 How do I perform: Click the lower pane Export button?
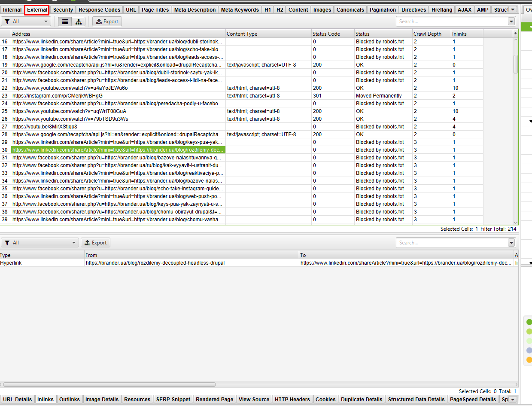pyautogui.click(x=95, y=243)
